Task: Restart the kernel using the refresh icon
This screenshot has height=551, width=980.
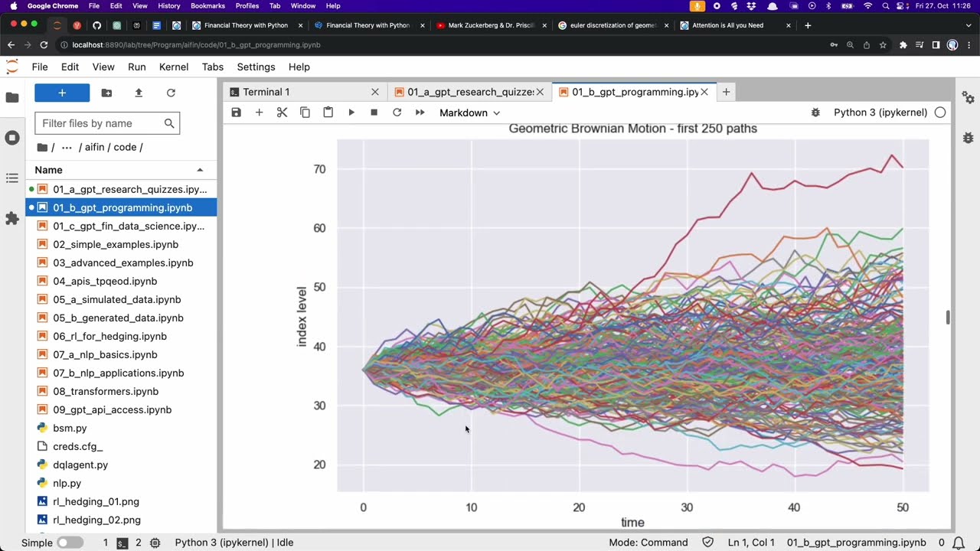Action: tap(397, 112)
